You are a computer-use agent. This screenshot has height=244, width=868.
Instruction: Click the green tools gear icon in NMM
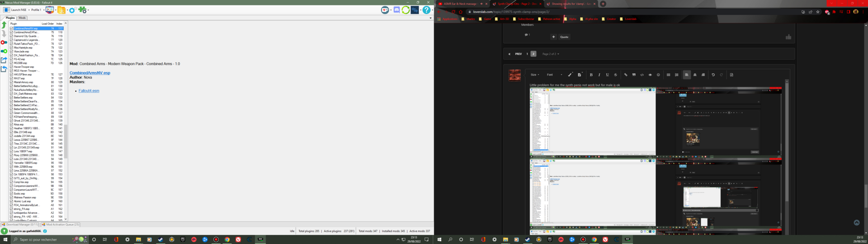82,10
